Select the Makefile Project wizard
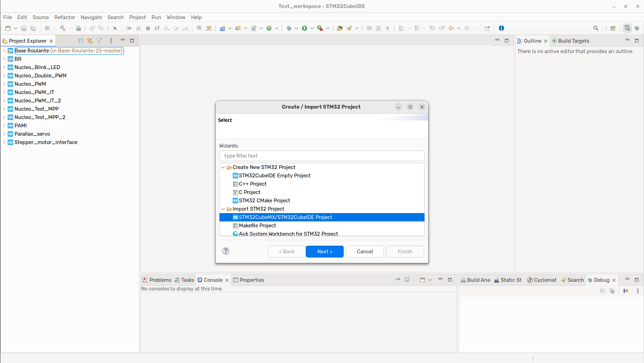Viewport: 644px width, 363px height. (322, 226)
